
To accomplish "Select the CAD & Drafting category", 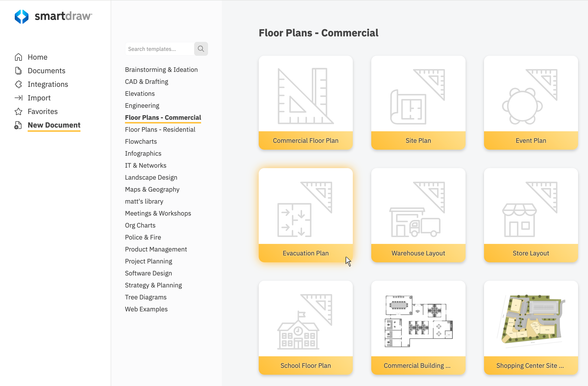I will pyautogui.click(x=146, y=82).
